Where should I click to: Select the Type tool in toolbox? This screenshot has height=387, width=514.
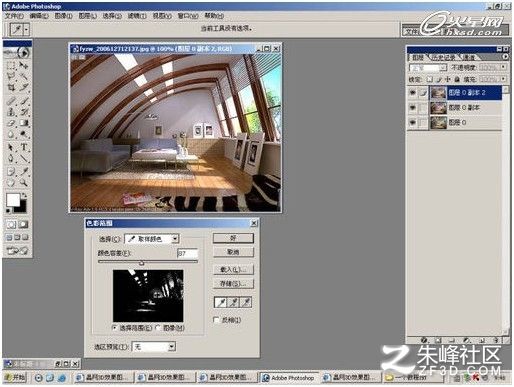pyautogui.click(x=24, y=147)
